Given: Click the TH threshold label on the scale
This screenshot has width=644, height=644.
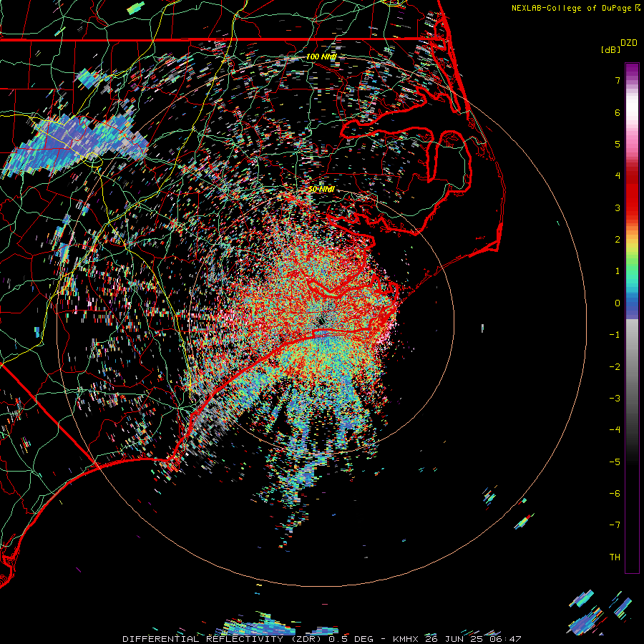Looking at the screenshot, I should 615,557.
